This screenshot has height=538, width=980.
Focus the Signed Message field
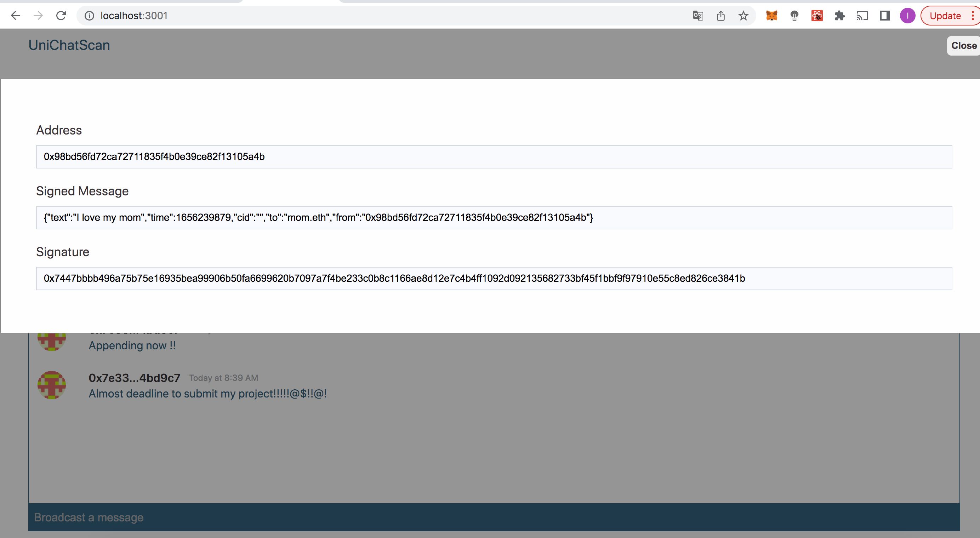(x=494, y=217)
